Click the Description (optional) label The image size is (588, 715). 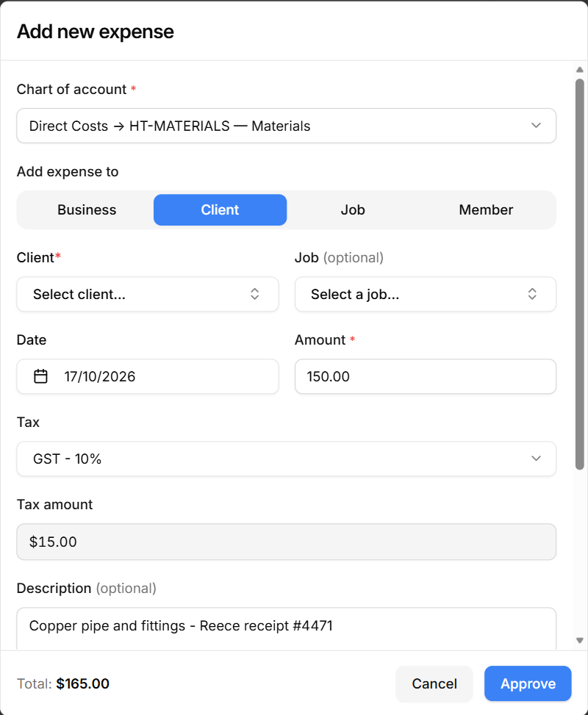coord(87,588)
